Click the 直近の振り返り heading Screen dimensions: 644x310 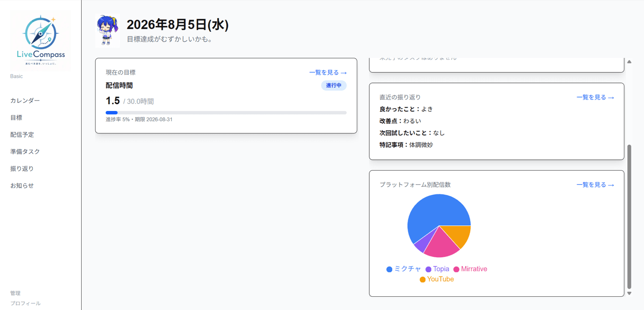tap(400, 97)
